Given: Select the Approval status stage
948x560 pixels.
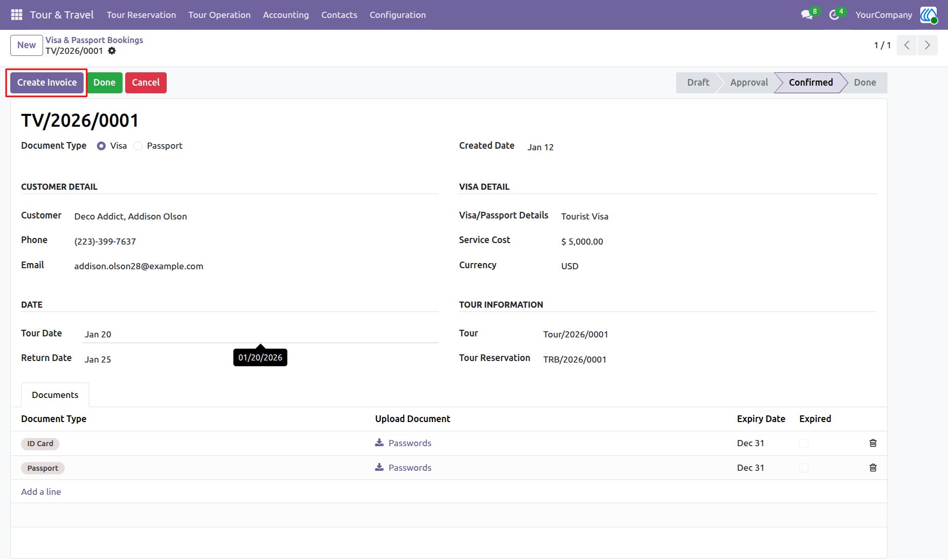Looking at the screenshot, I should (x=749, y=83).
